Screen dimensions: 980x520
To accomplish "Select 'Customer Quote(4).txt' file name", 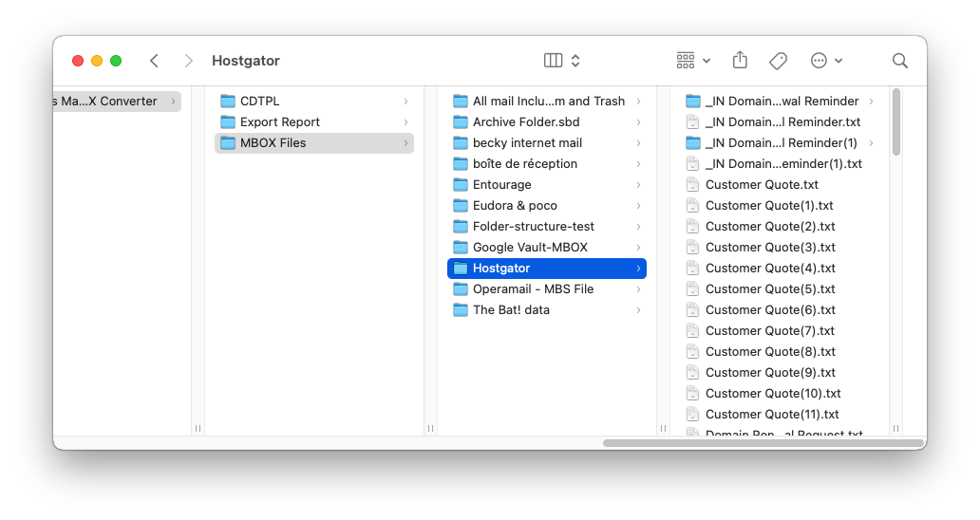I will tap(771, 268).
